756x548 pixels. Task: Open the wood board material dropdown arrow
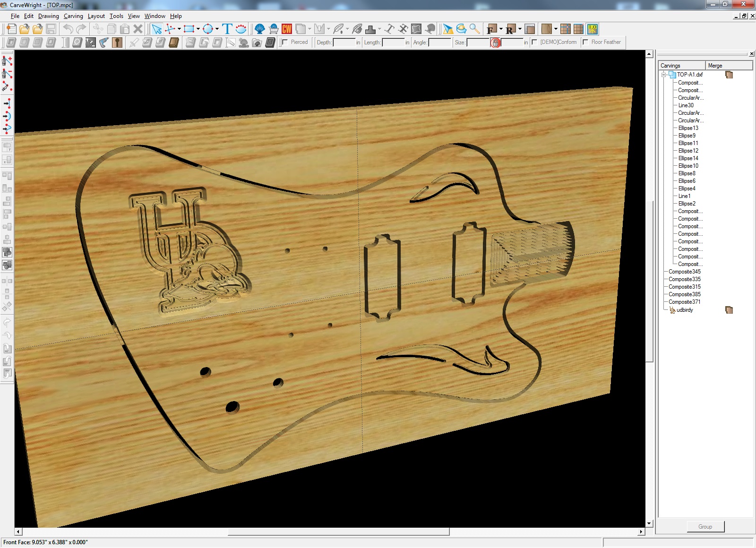coord(556,29)
